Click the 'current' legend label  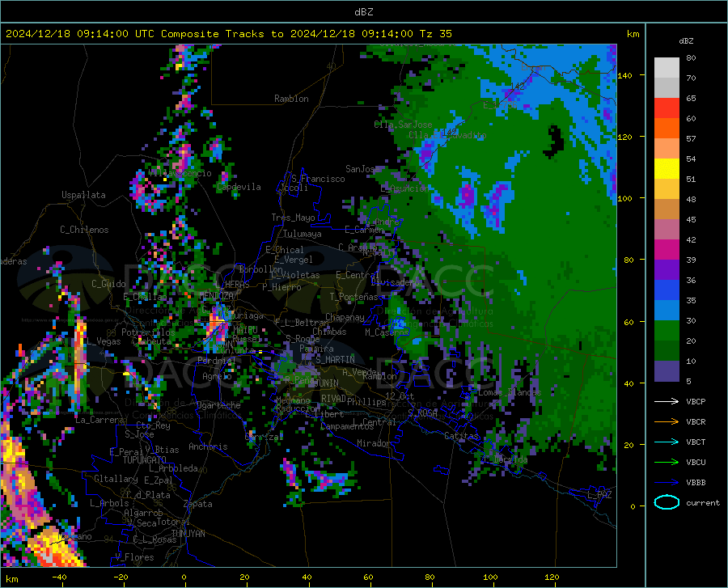coord(703,502)
